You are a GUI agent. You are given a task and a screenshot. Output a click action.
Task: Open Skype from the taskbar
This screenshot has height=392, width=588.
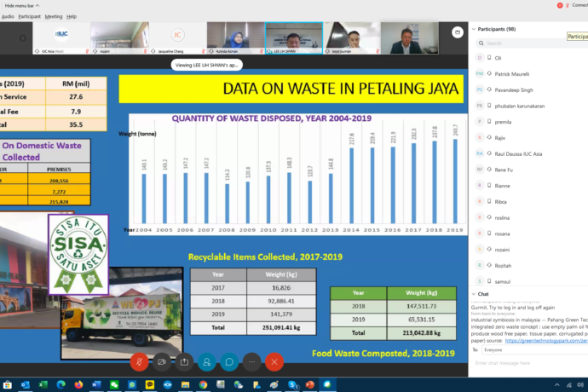coord(292,384)
